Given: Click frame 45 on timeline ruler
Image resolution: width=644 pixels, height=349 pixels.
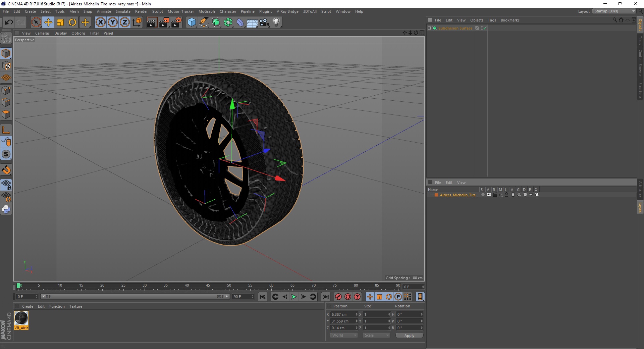Looking at the screenshot, I should 208,286.
